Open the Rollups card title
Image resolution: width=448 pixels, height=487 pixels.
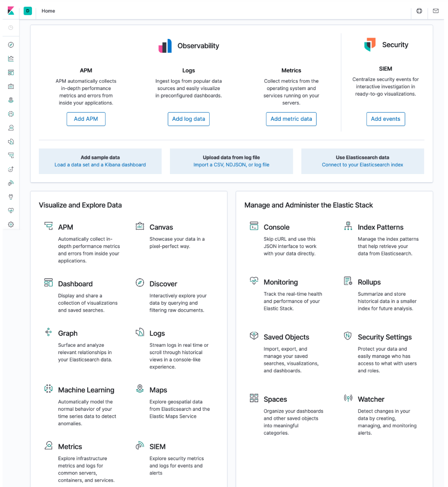pos(369,282)
